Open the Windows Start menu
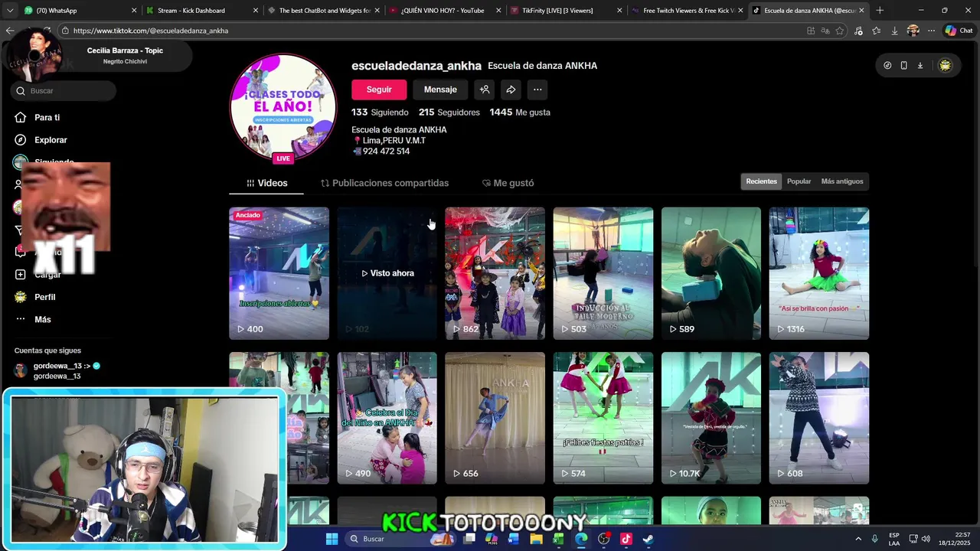 pyautogui.click(x=332, y=539)
